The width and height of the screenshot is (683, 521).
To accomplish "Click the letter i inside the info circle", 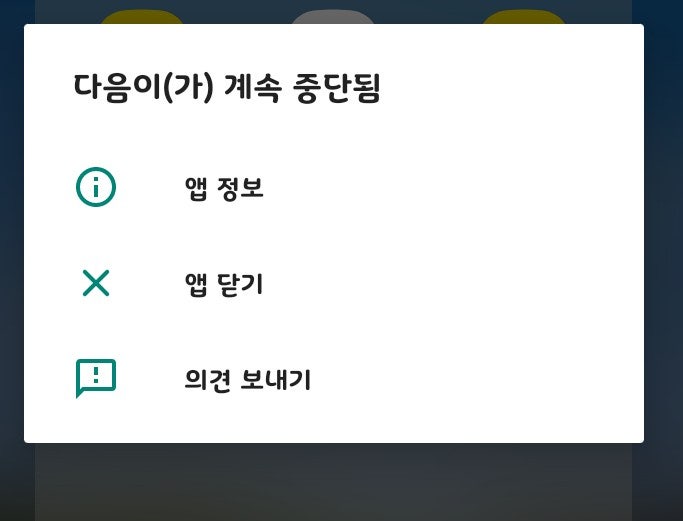I will [96, 187].
